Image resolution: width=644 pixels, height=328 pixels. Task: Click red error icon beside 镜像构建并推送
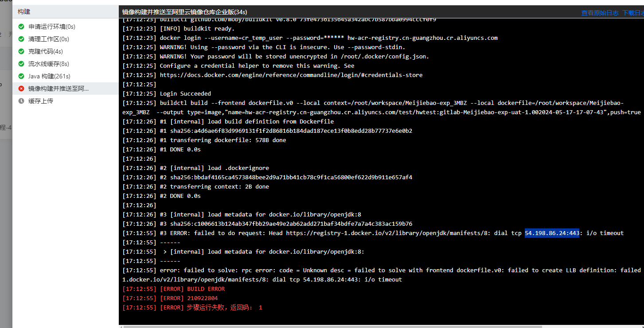tap(21, 89)
